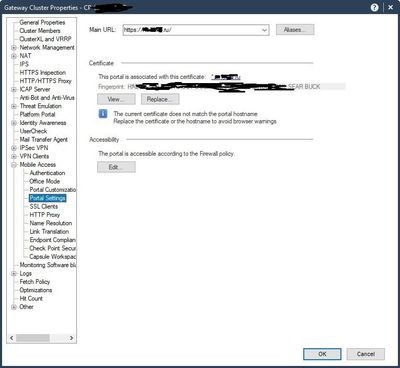This screenshot has width=400, height=368.
Task: Click the Aliases button
Action: tap(295, 30)
